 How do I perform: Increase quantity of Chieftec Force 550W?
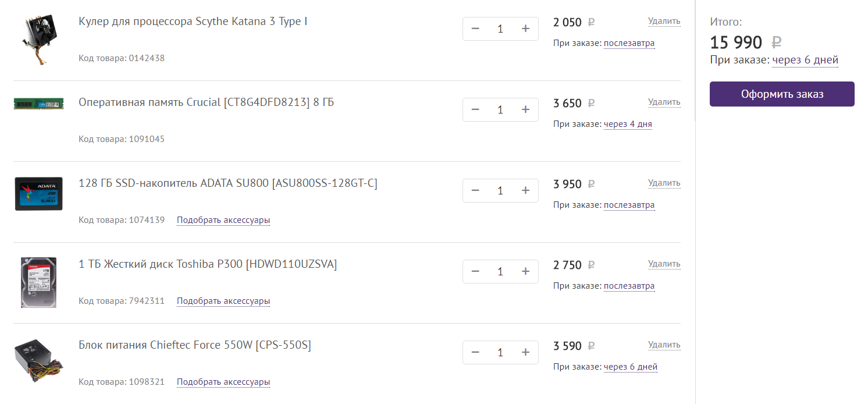tap(525, 352)
